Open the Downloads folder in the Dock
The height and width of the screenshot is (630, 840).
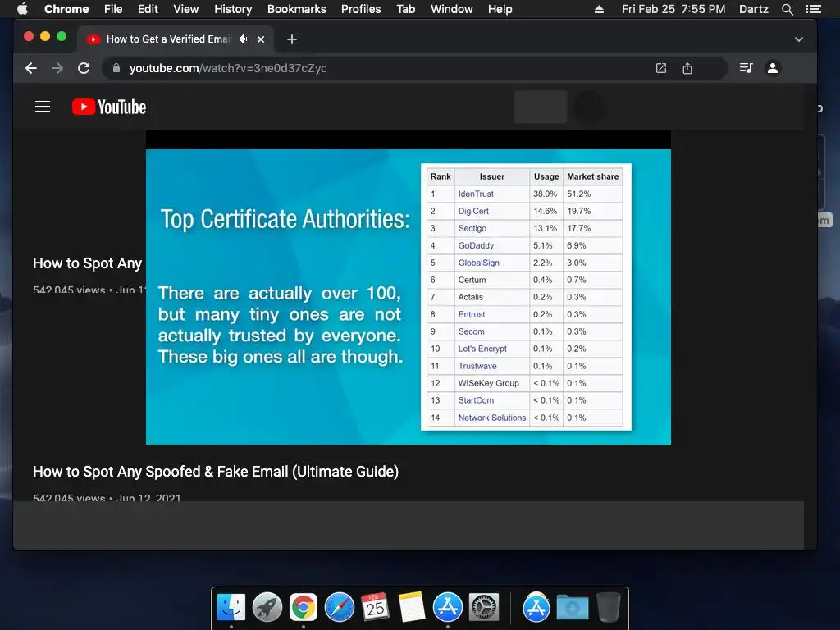point(572,608)
